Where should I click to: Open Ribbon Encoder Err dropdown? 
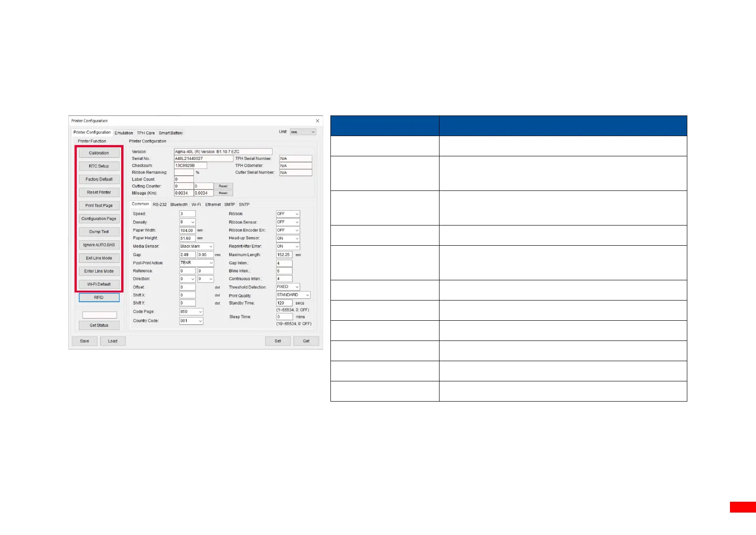288,230
